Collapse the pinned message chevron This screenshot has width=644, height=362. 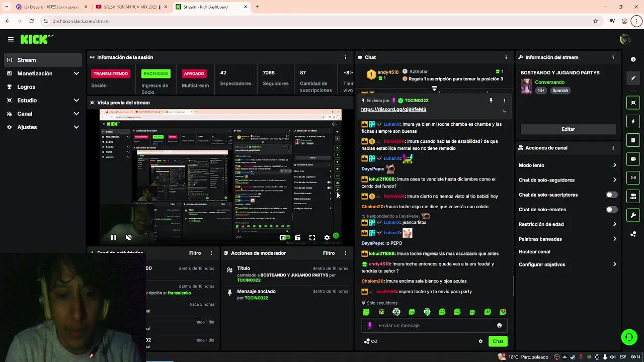point(504,111)
